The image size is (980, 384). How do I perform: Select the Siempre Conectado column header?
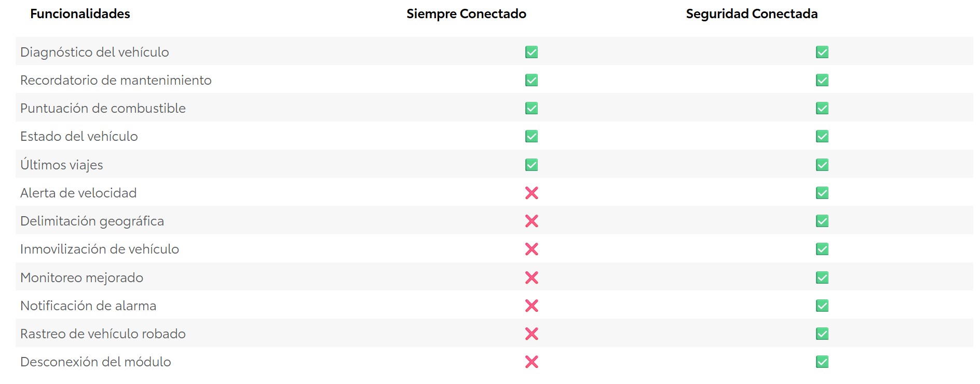coord(466,14)
